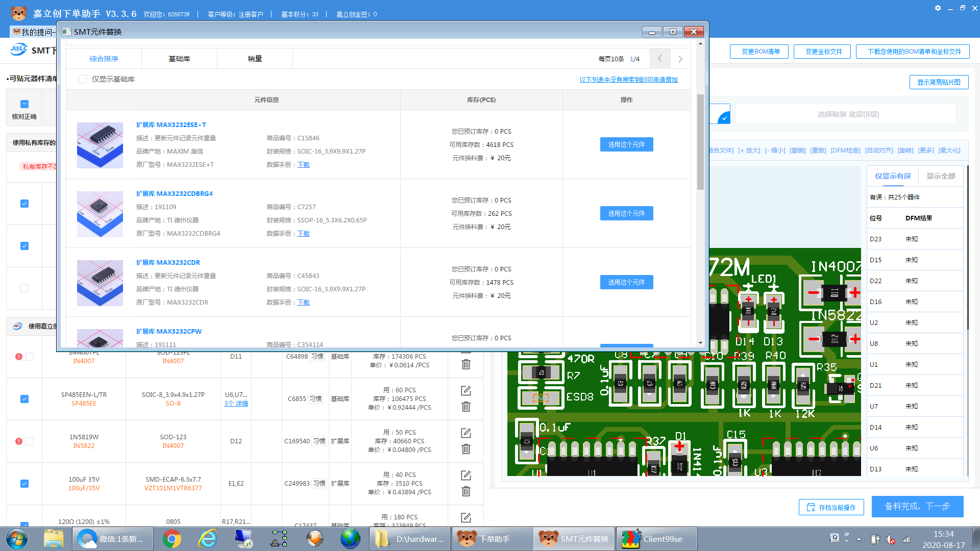Open Client99se from taskbar
Image resolution: width=980 pixels, height=551 pixels.
point(657,539)
